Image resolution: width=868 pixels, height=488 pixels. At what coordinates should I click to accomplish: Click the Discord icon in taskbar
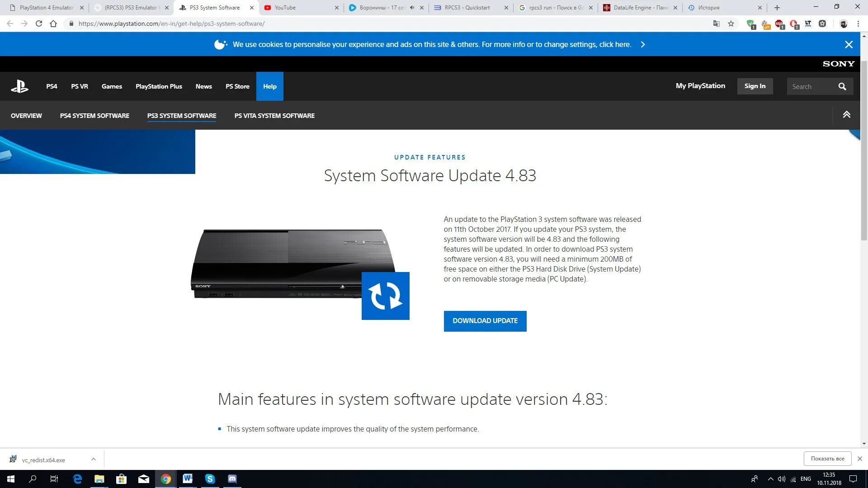pos(232,479)
